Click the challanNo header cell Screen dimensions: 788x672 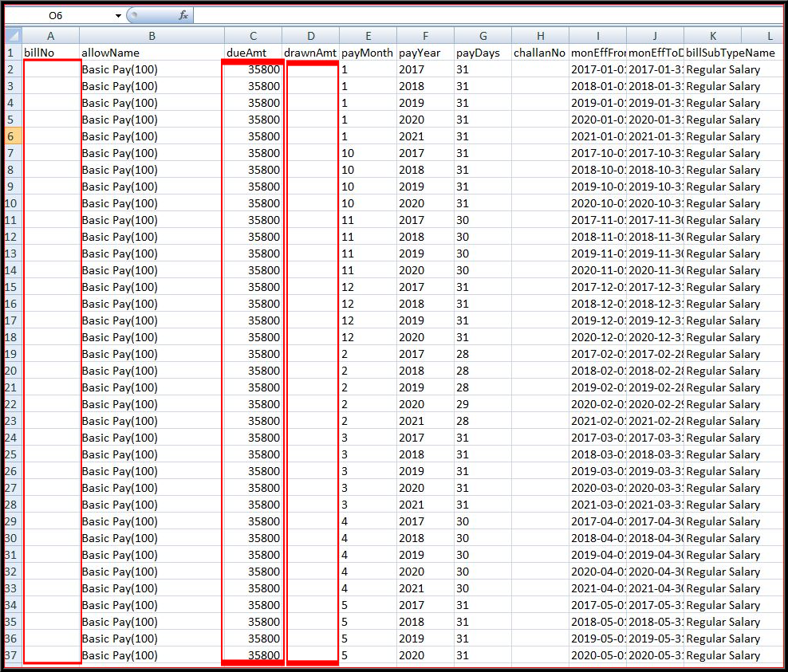[540, 53]
